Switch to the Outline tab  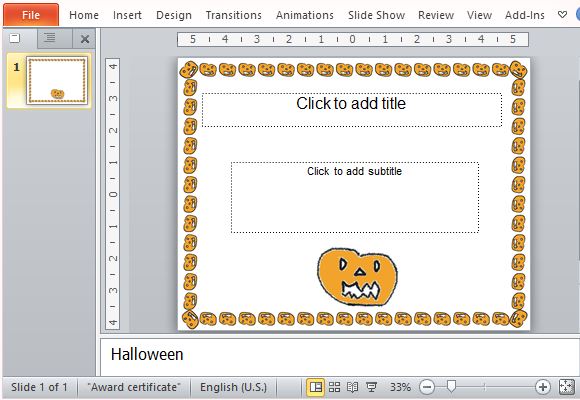coord(50,38)
